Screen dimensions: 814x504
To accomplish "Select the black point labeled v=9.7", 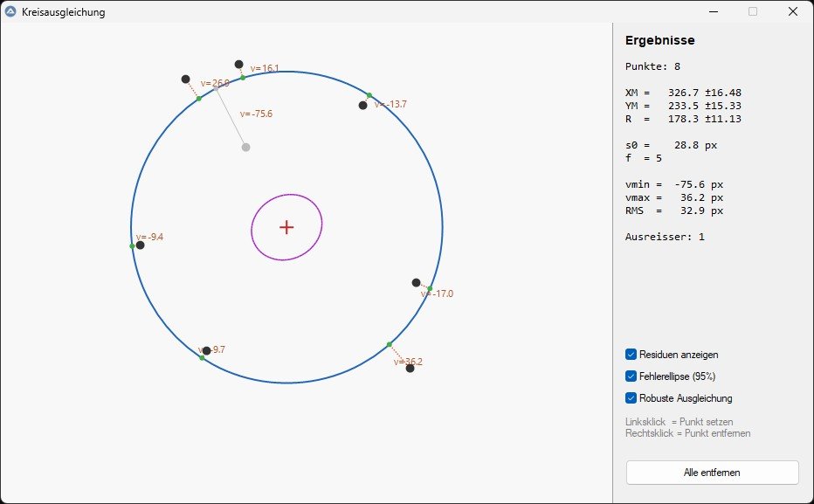I will [x=206, y=351].
